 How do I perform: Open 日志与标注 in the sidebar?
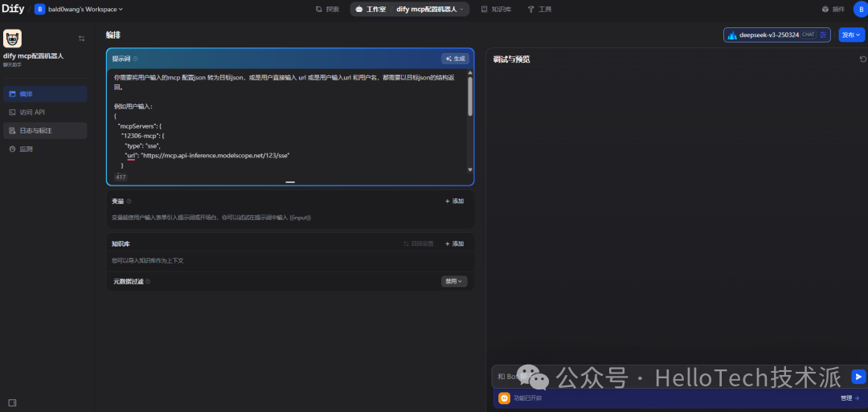[x=45, y=131]
